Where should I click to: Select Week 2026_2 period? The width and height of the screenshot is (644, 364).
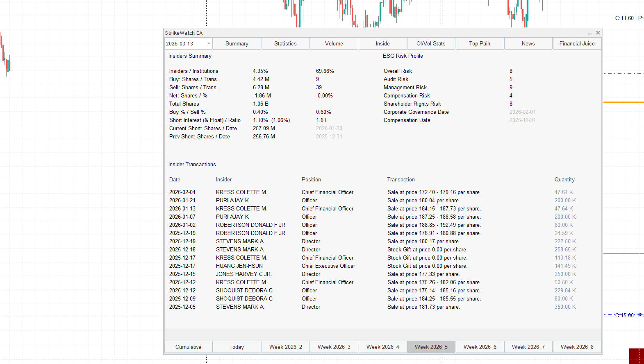(x=285, y=347)
